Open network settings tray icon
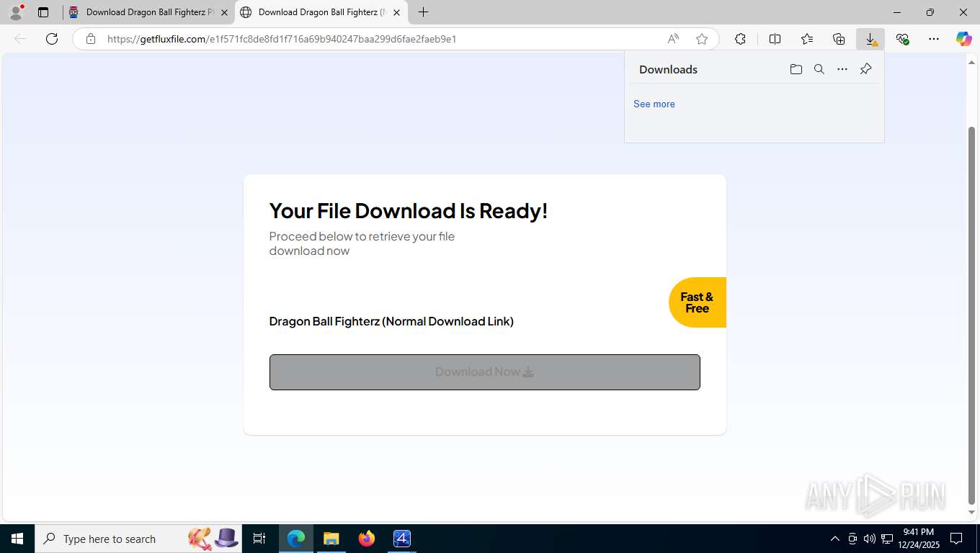 888,539
